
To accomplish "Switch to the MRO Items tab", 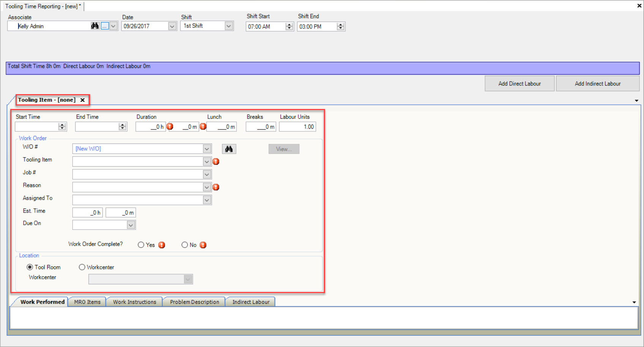I will point(87,302).
